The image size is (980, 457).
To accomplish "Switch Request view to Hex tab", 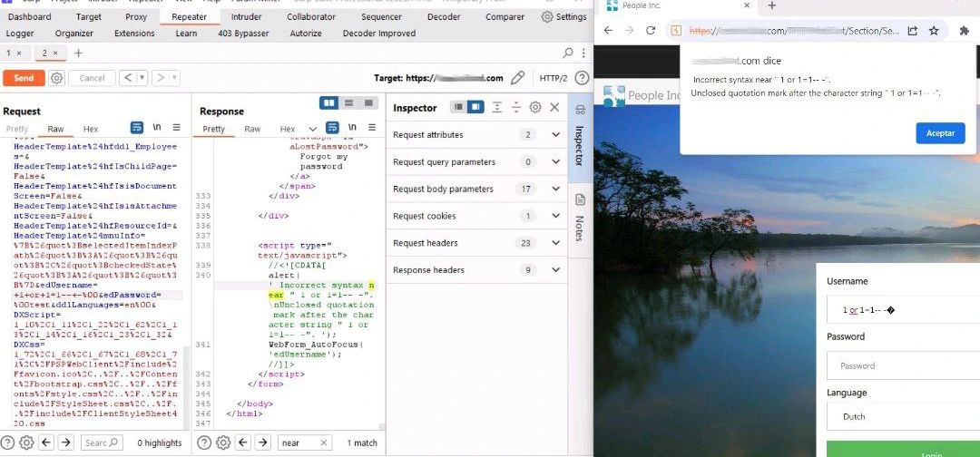I will click(x=91, y=130).
